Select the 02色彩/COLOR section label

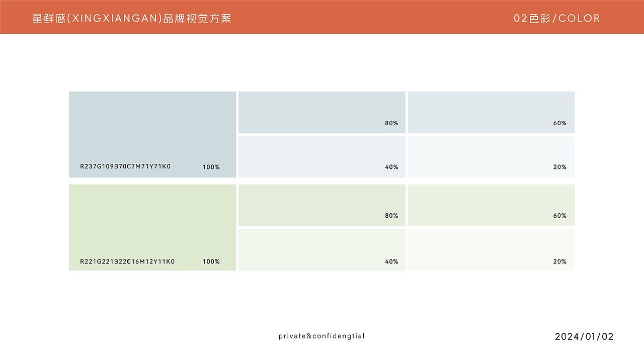tap(557, 19)
